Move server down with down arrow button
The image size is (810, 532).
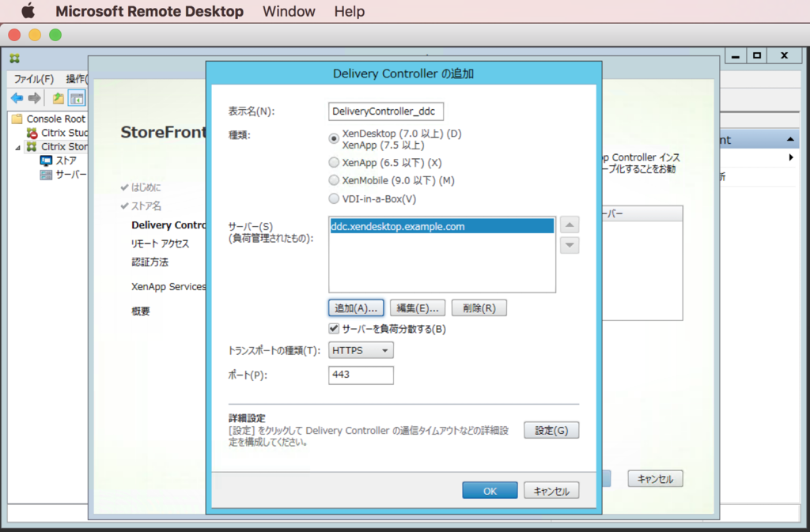click(570, 245)
